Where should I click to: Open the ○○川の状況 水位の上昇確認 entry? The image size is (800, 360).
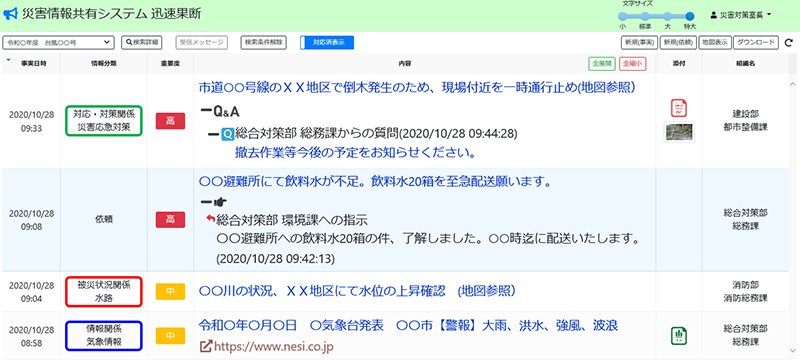357,291
